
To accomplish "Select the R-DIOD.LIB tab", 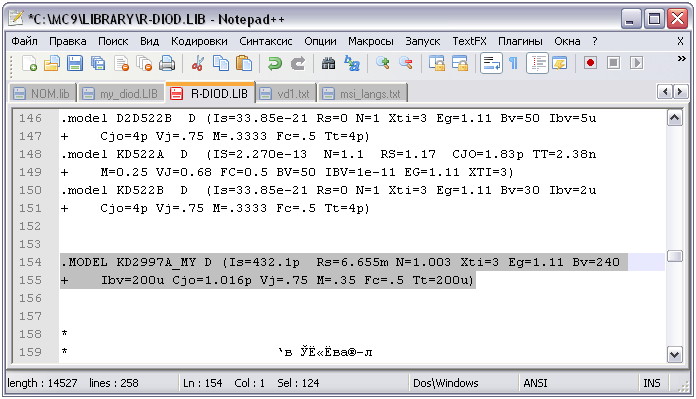I will pos(210,93).
